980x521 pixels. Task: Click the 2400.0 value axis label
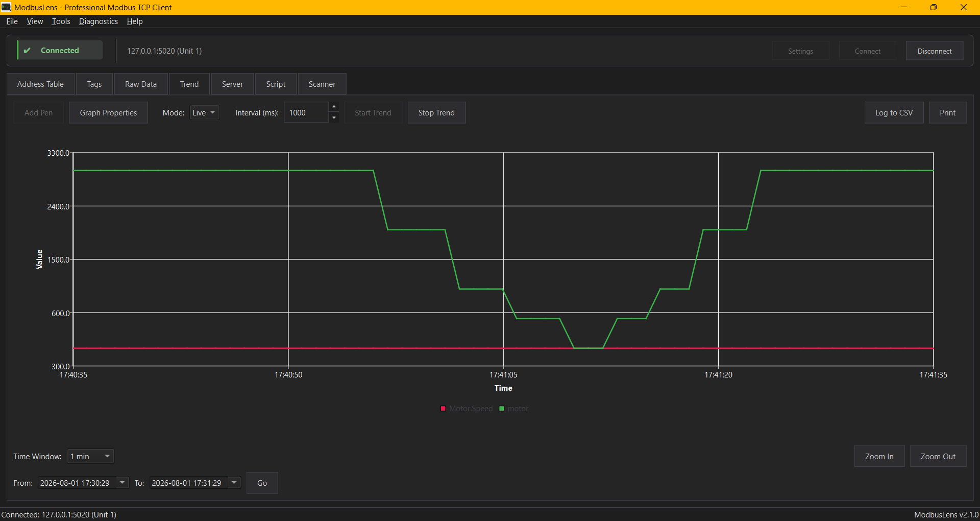(x=58, y=206)
